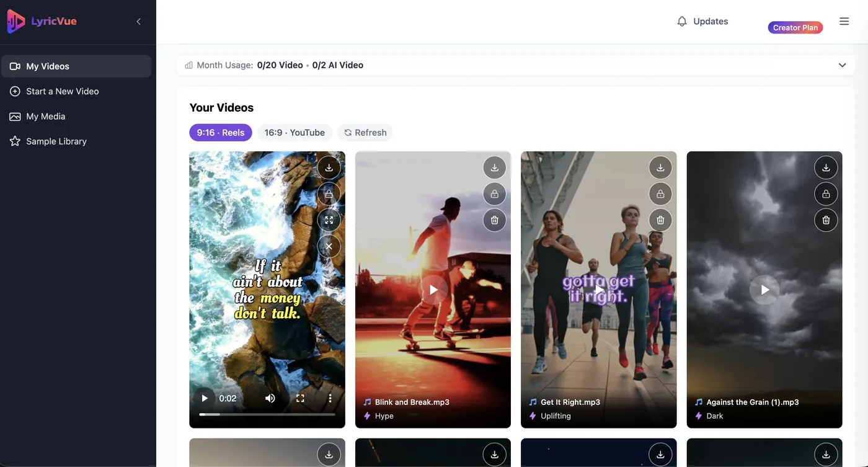Play the Get It Right.mp3 video
Viewport: 868px width, 467px height.
(x=599, y=290)
